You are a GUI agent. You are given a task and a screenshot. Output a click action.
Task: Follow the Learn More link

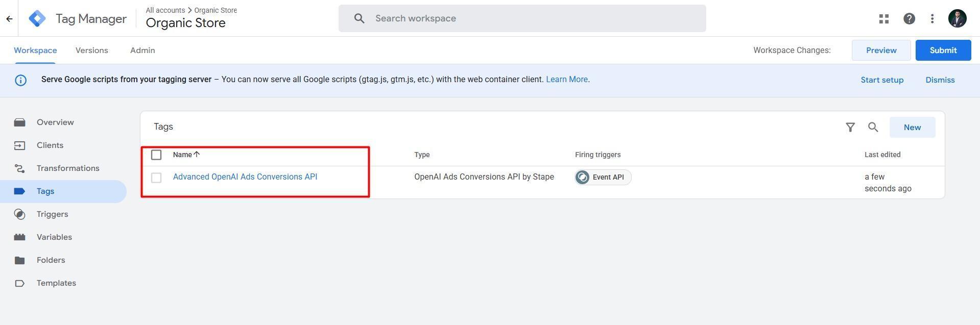coord(567,80)
